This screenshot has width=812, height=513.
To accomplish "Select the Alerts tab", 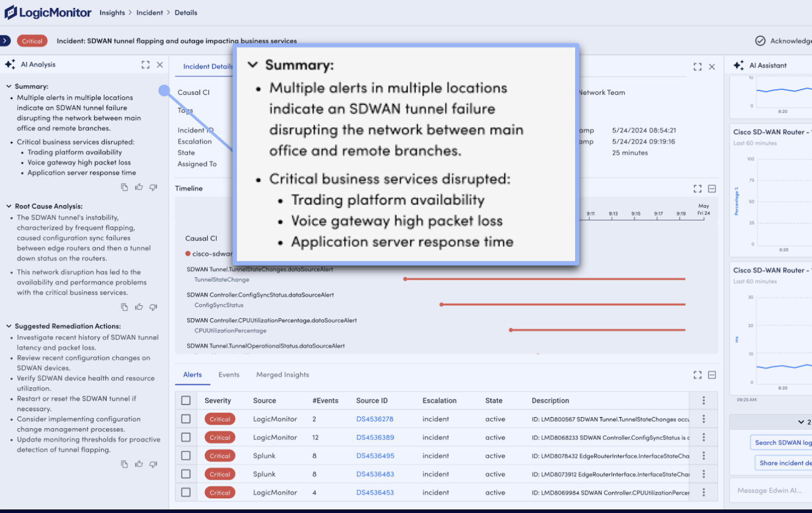I will tap(192, 374).
